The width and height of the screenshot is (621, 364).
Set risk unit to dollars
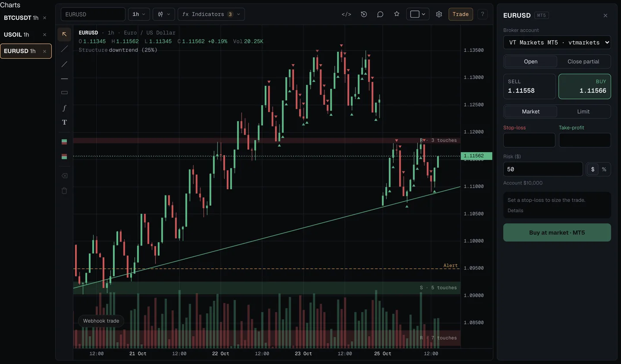pyautogui.click(x=593, y=169)
